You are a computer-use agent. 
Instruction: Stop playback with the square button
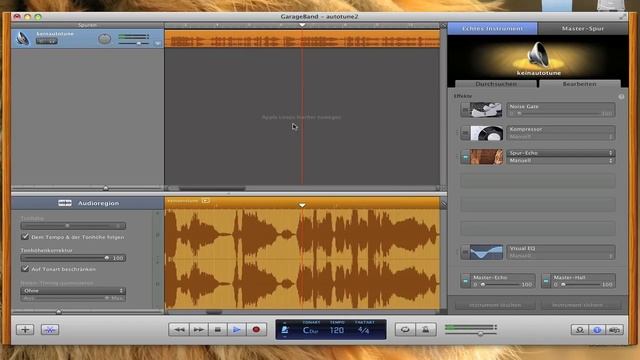point(218,329)
